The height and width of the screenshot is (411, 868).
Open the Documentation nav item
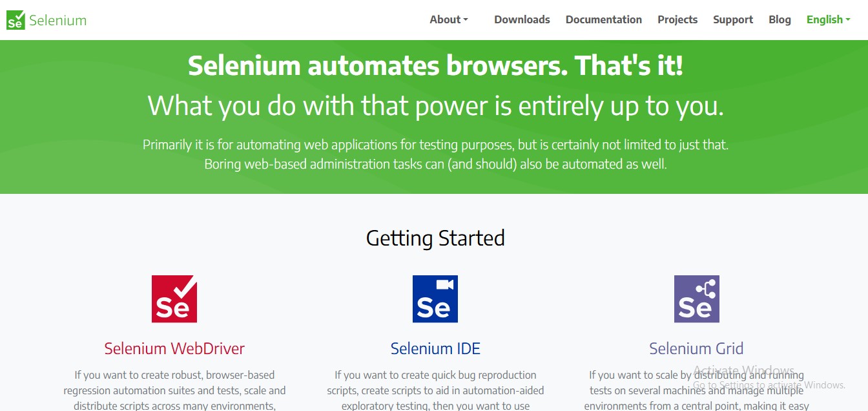[x=604, y=19]
